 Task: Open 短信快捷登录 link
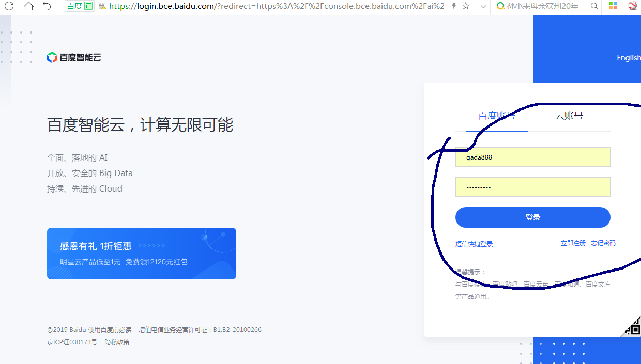474,244
